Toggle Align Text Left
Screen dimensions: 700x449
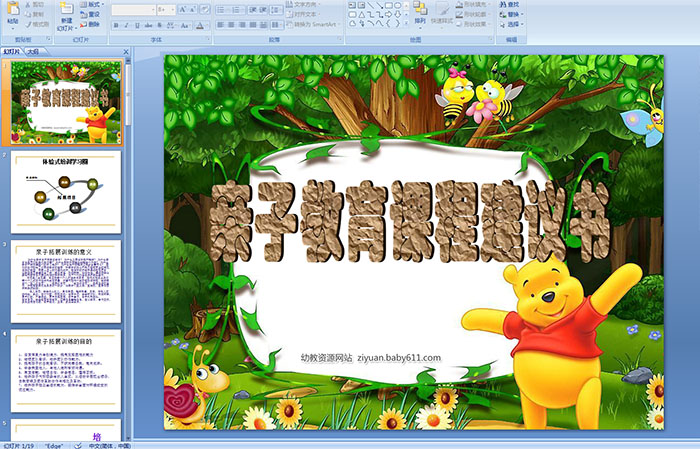tap(221, 25)
